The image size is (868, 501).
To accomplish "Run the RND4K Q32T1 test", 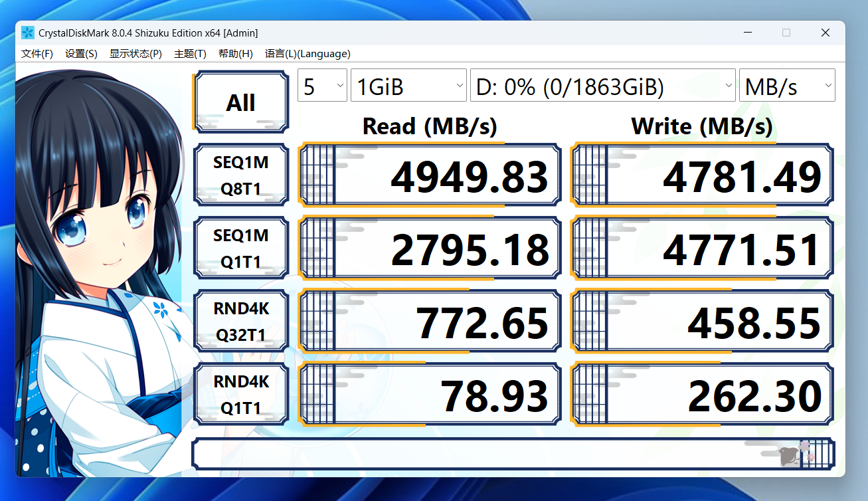I will tap(241, 322).
